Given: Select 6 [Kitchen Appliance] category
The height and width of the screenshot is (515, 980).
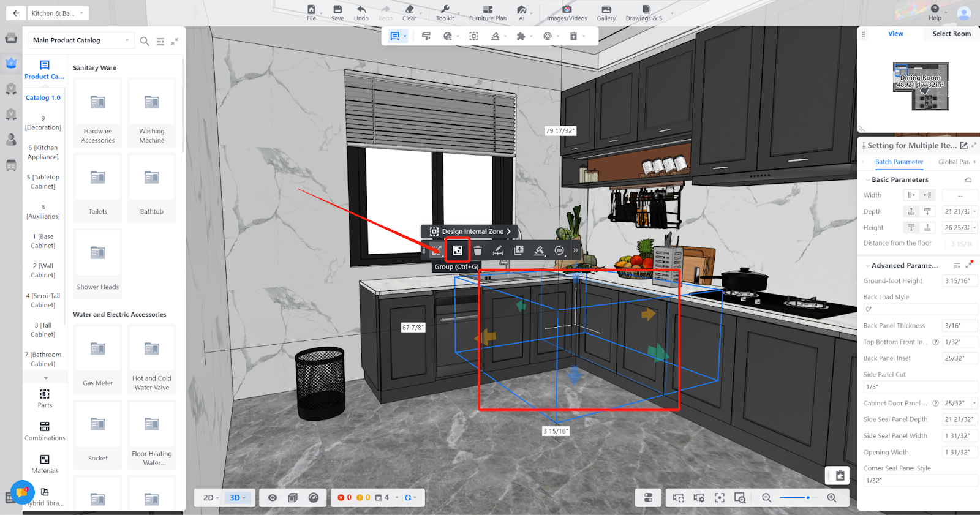Looking at the screenshot, I should click(43, 152).
